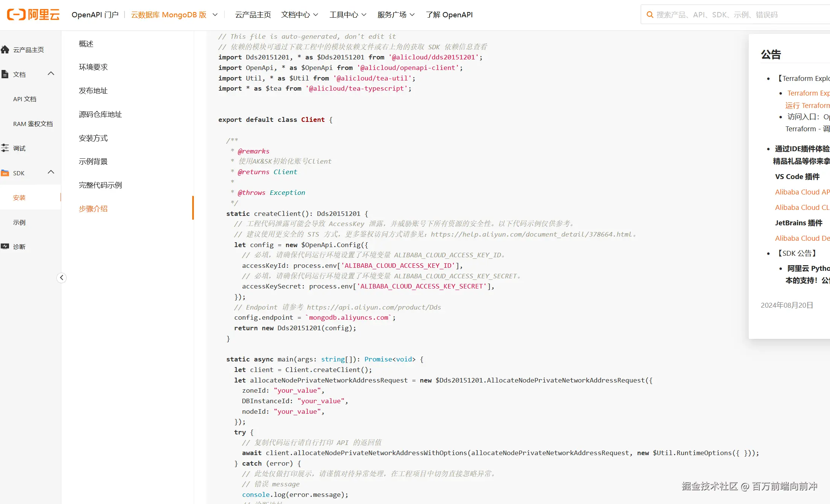Click the diagnostics monitor icon beside 诊断
The width and height of the screenshot is (830, 504).
(5, 247)
